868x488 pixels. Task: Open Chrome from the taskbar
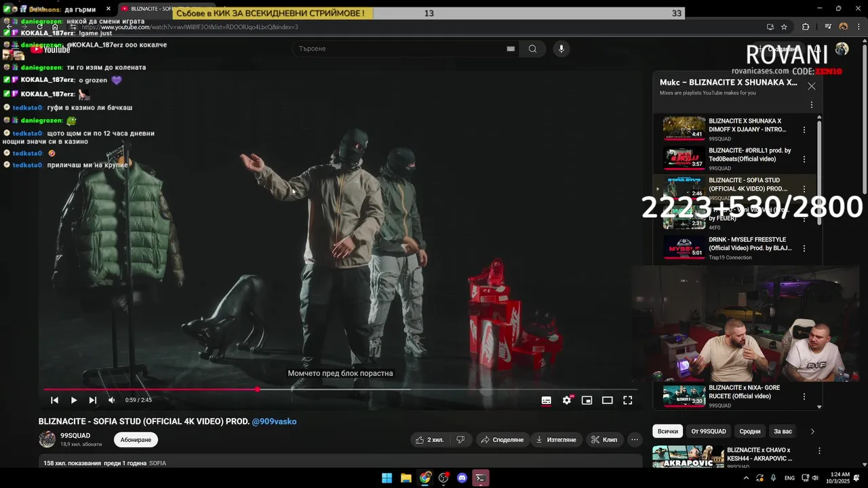point(425,478)
